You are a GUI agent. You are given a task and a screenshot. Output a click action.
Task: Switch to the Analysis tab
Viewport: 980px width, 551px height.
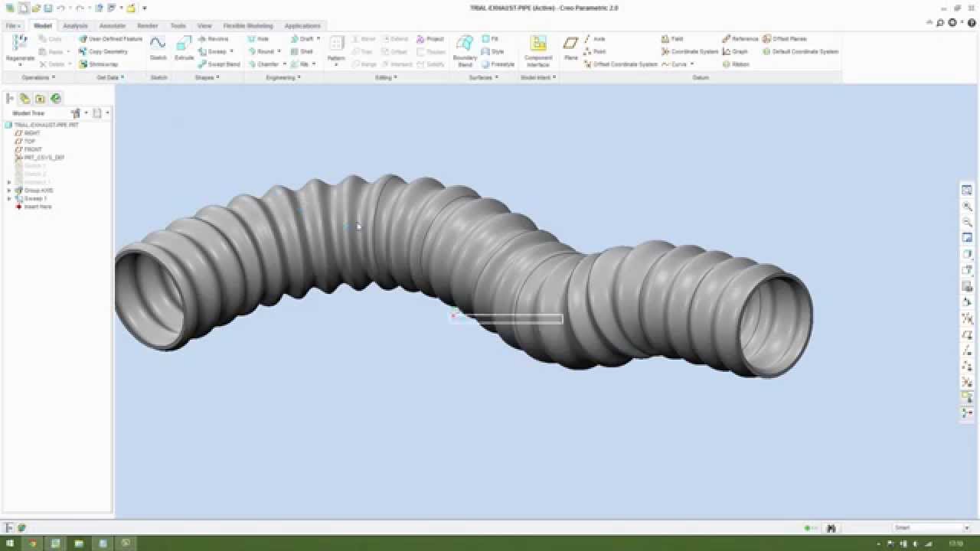point(75,26)
